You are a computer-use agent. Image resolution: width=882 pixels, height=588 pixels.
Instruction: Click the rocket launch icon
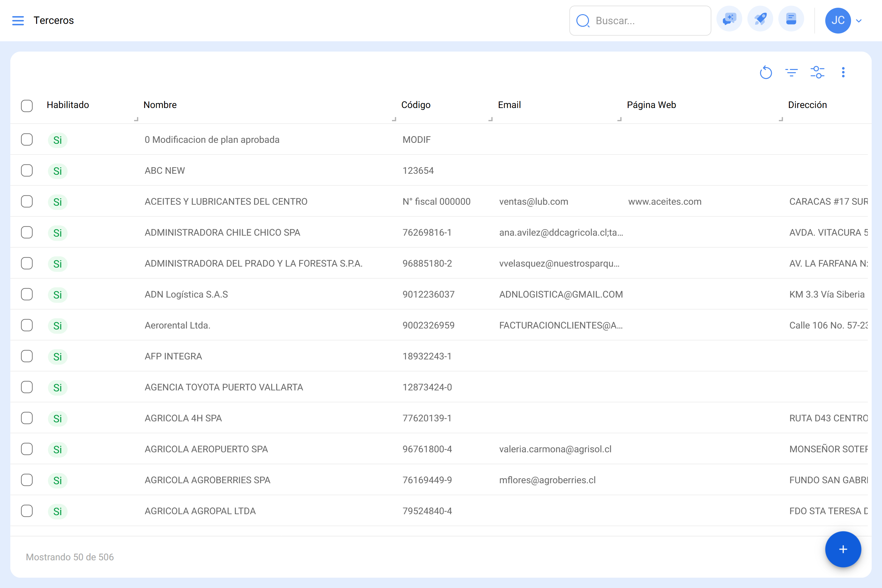pos(760,19)
